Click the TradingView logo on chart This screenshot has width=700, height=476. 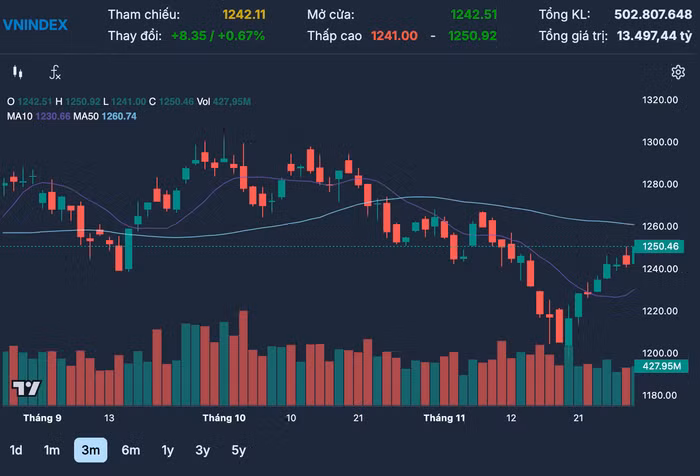click(x=26, y=388)
